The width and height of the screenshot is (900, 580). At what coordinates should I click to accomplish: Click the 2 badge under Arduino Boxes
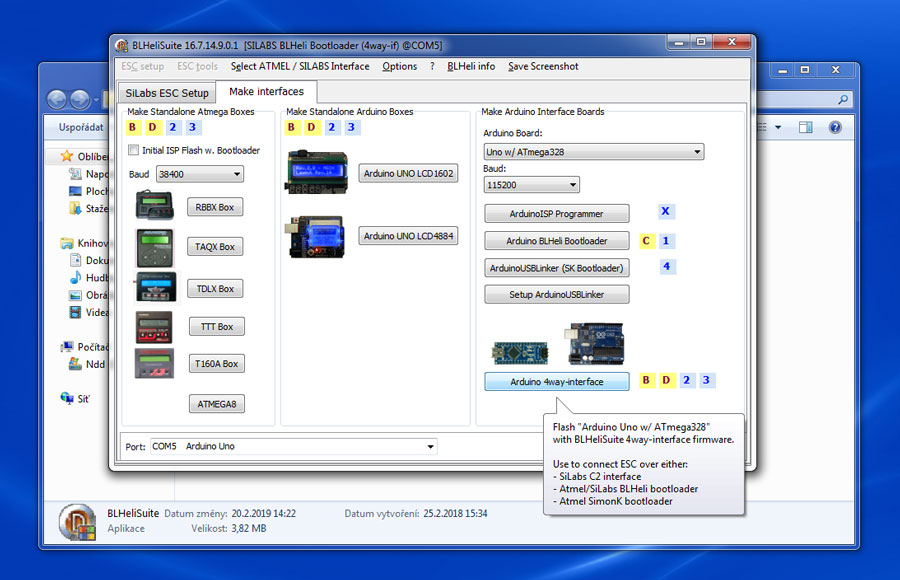click(x=332, y=127)
